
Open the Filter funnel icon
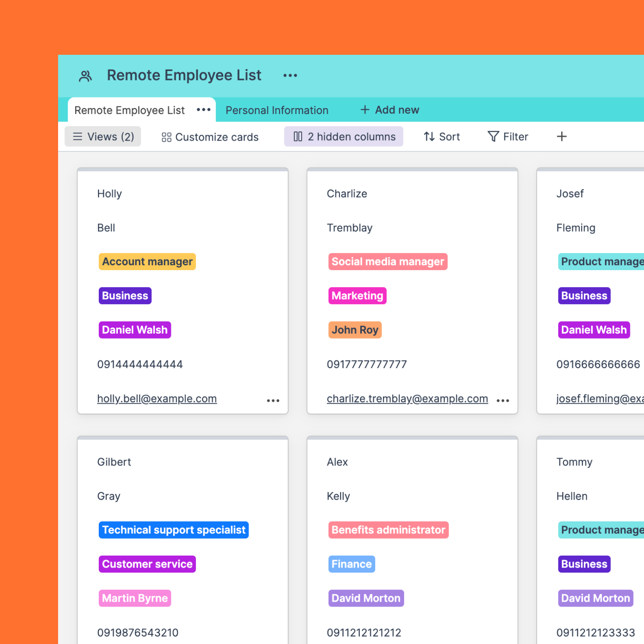pos(493,137)
